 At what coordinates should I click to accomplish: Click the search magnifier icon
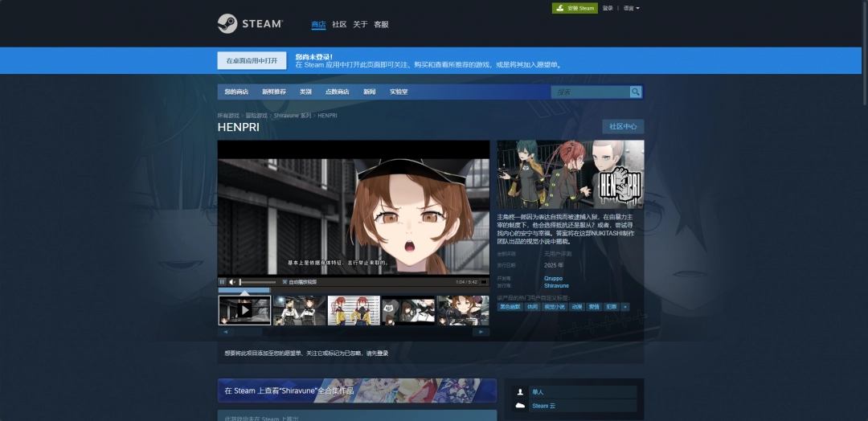point(635,92)
